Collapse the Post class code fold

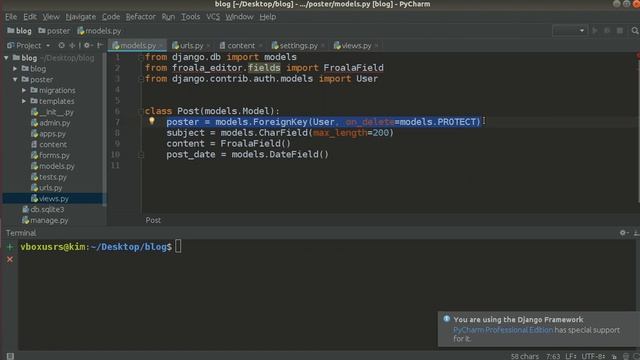(x=140, y=111)
